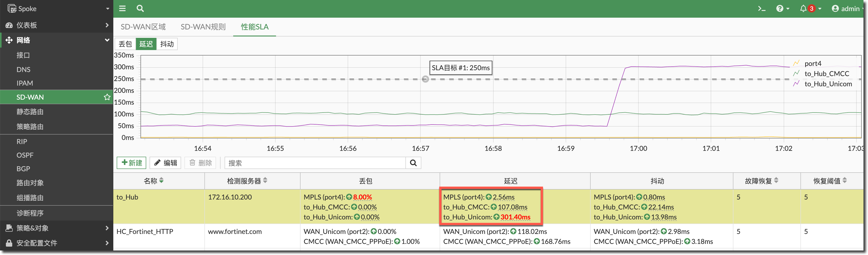Click the 编辑 button
This screenshot has height=255, width=868.
click(x=165, y=163)
